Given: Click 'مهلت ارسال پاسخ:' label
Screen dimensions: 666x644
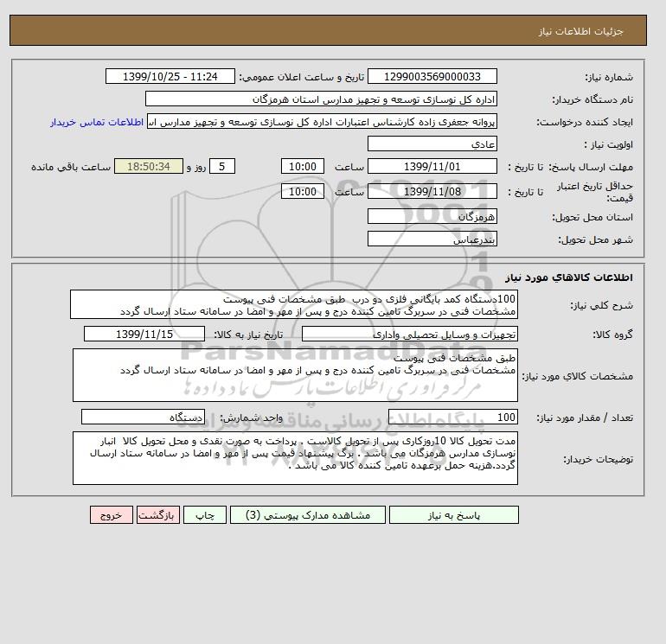Looking at the screenshot, I should 591,167.
